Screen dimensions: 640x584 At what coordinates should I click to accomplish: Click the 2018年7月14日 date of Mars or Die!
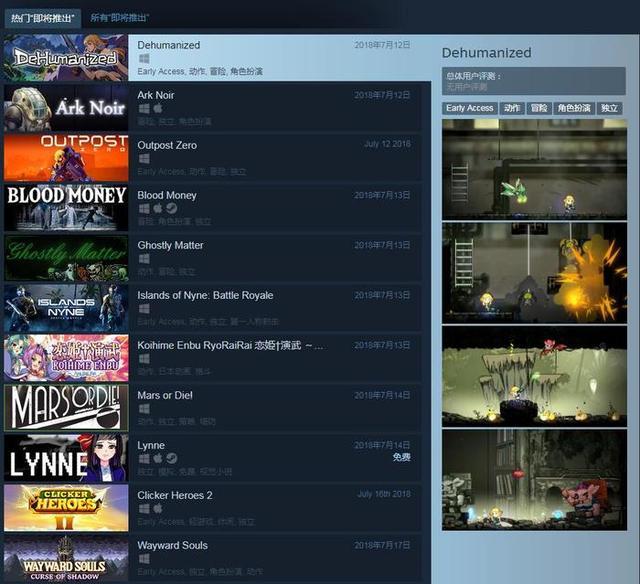pos(382,395)
